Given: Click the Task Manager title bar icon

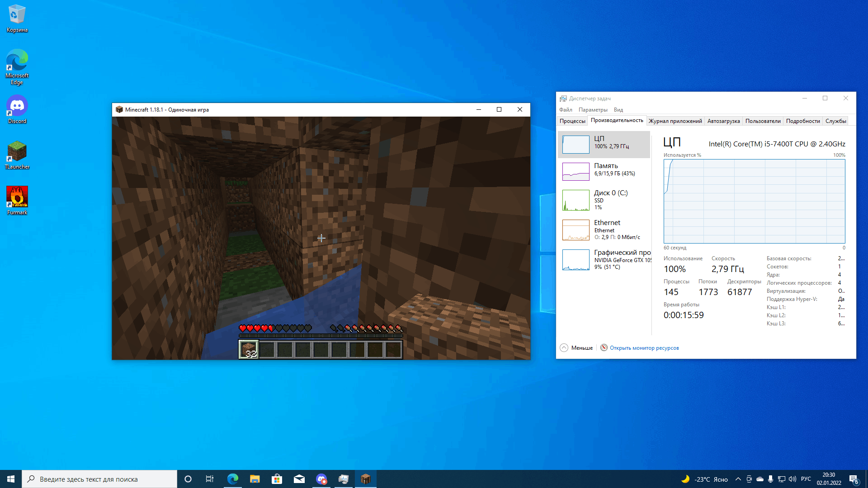Looking at the screenshot, I should tap(563, 99).
